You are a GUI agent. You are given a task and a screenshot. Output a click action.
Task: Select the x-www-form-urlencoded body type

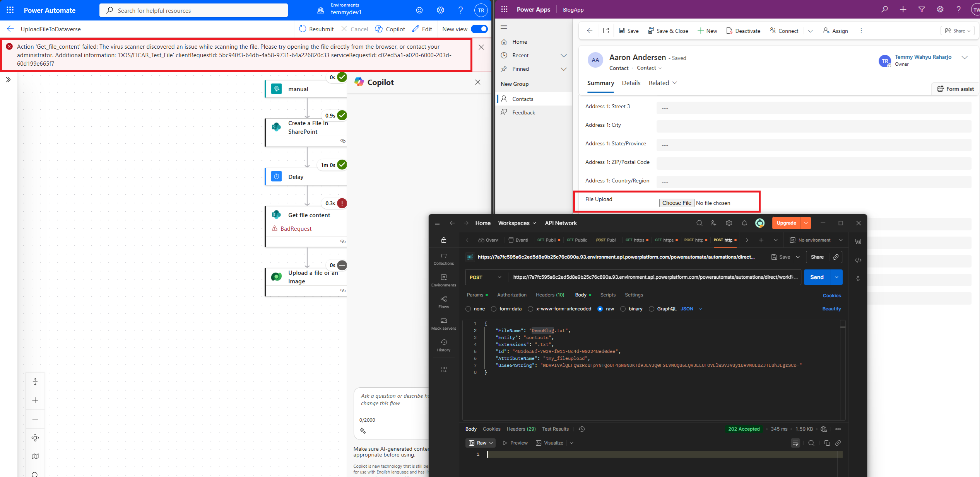pos(530,309)
